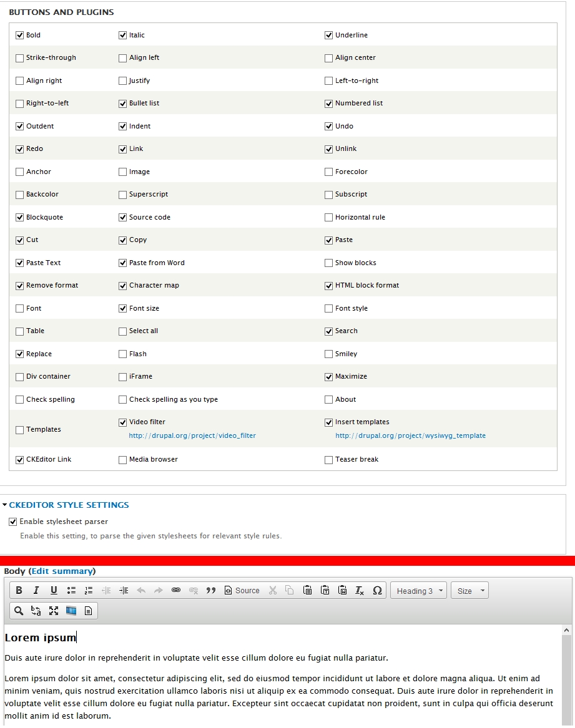Click the Maximize editor icon
575x728 pixels.
point(53,611)
